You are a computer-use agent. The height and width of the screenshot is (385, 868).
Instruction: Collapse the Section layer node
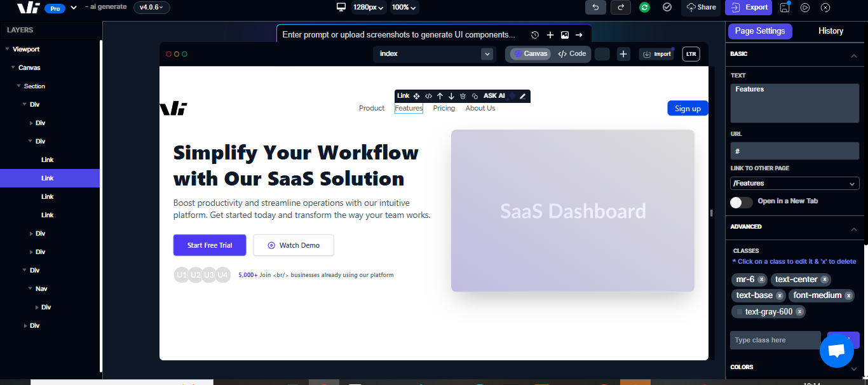(18, 86)
